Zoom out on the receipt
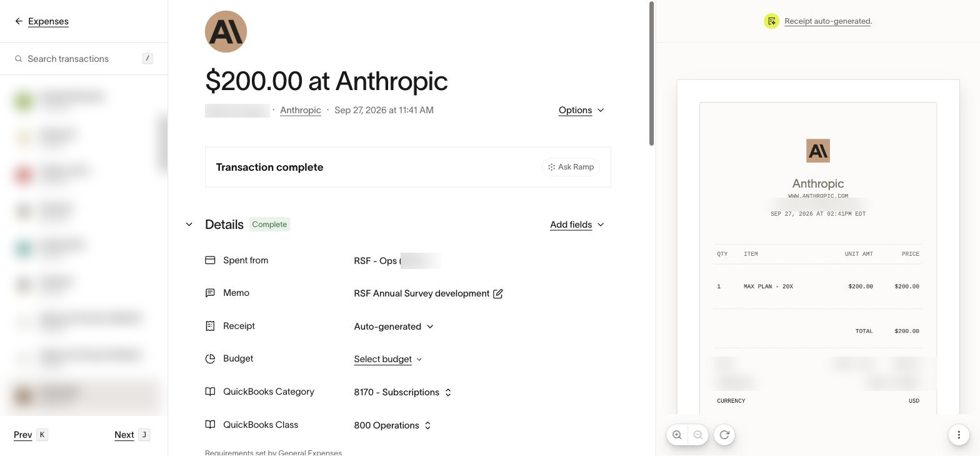 [698, 435]
